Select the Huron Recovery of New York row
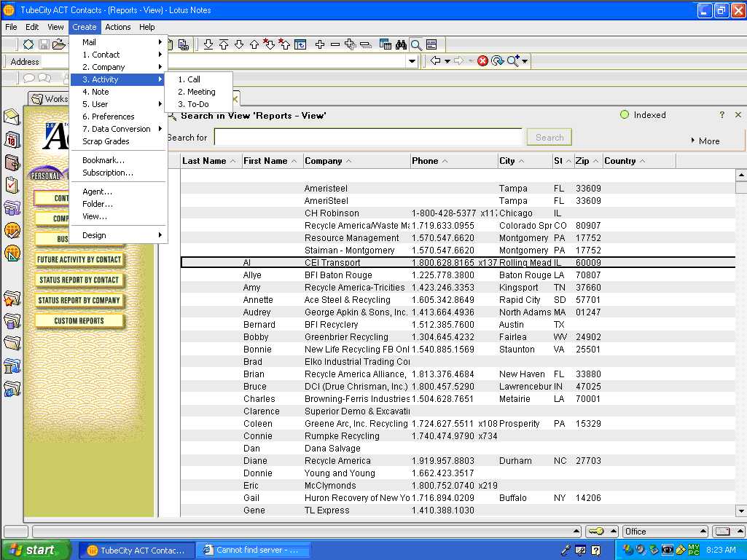The width and height of the screenshot is (747, 560). pyautogui.click(x=458, y=497)
